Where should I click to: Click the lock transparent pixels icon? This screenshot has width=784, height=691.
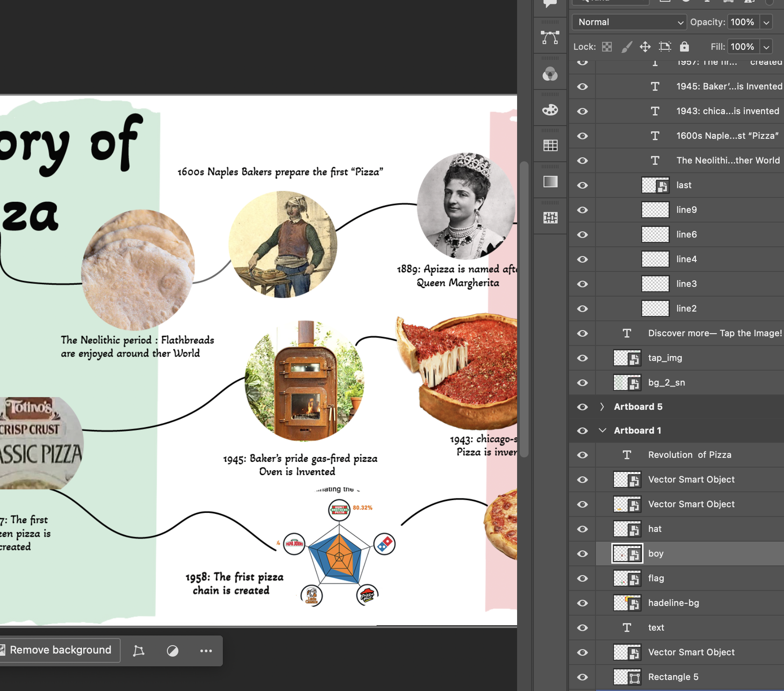pyautogui.click(x=607, y=47)
